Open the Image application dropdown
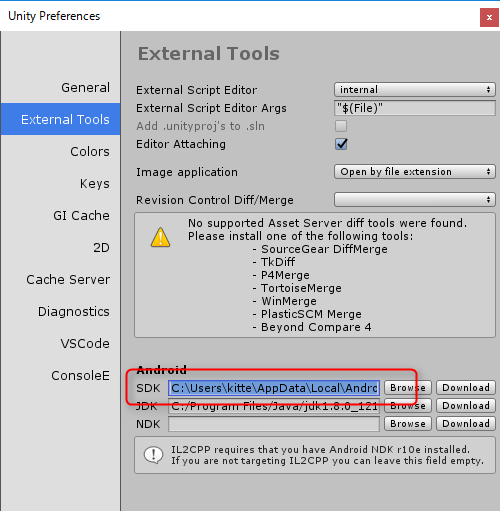This screenshot has width=500, height=511. click(x=415, y=172)
